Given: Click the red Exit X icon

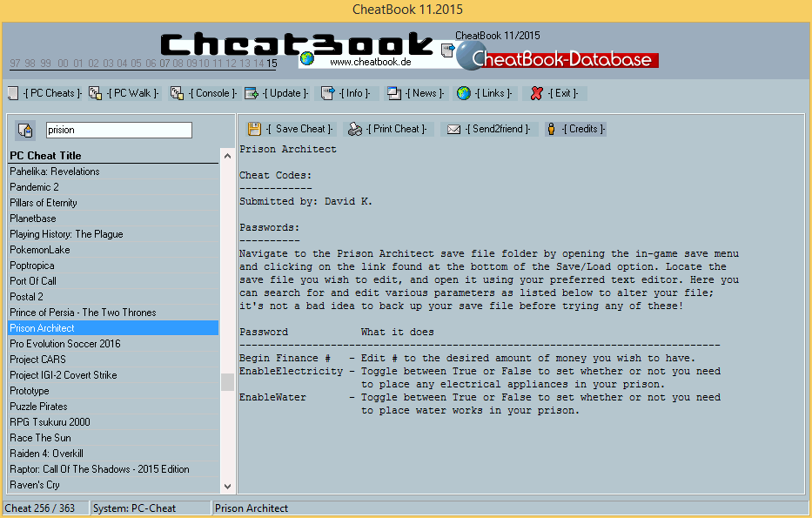Looking at the screenshot, I should coord(537,93).
